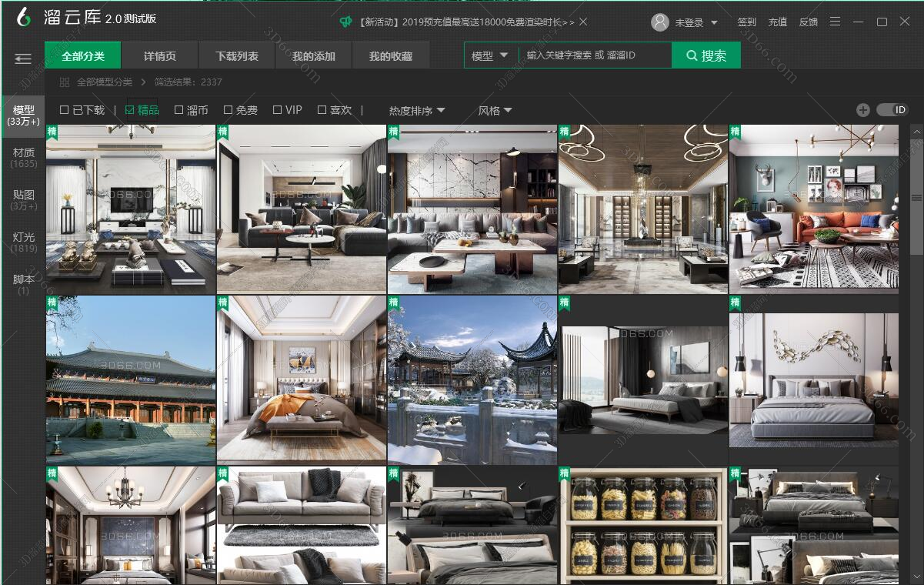Open the bed with metallic wall art thumbnail

(814, 380)
